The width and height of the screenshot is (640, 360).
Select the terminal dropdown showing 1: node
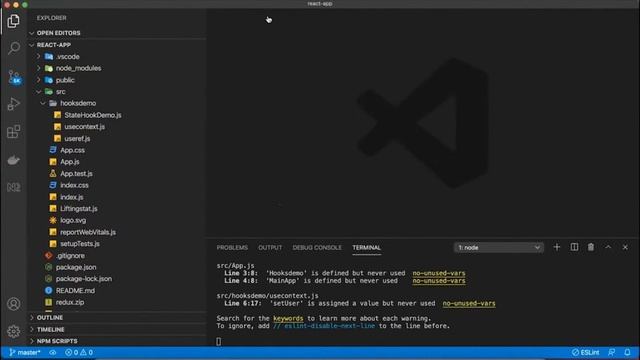(x=498, y=248)
